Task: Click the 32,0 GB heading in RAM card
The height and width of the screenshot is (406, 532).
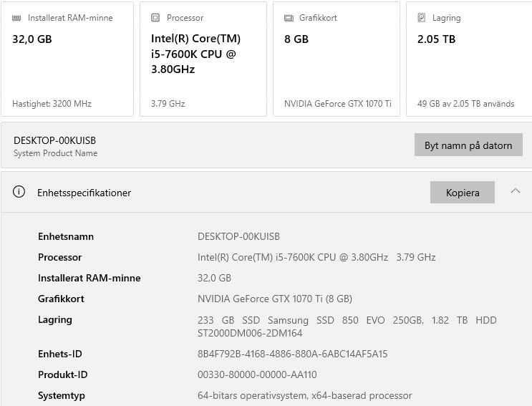Action: point(32,39)
